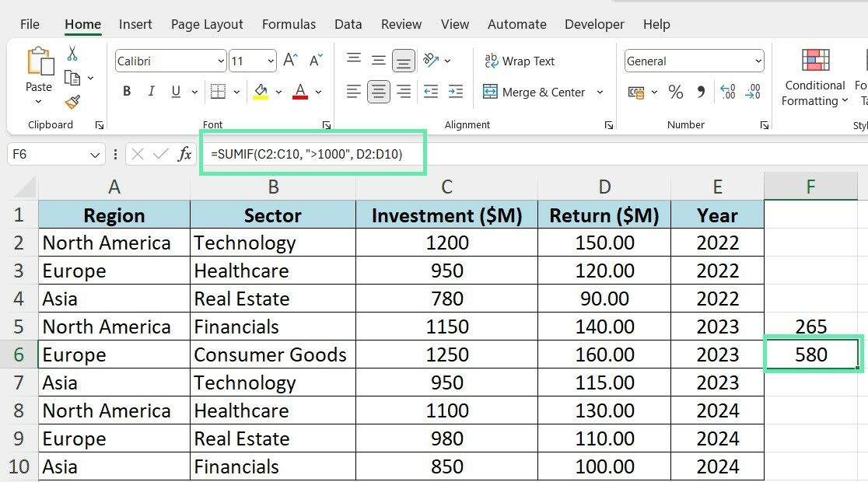Image resolution: width=868 pixels, height=482 pixels.
Task: Open General number format dropdown
Action: tap(758, 61)
